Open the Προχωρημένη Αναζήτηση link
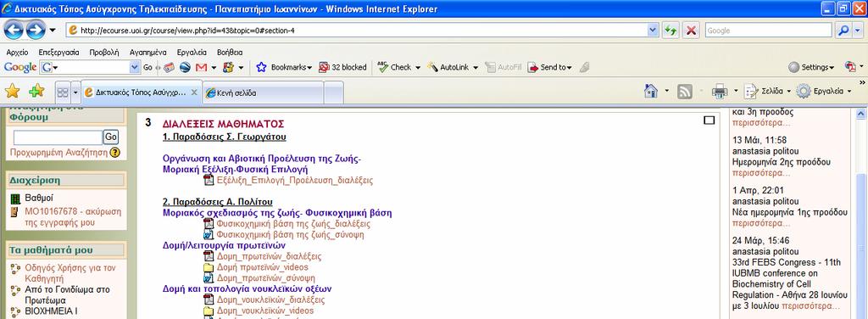This screenshot has height=319, width=868. tap(58, 153)
